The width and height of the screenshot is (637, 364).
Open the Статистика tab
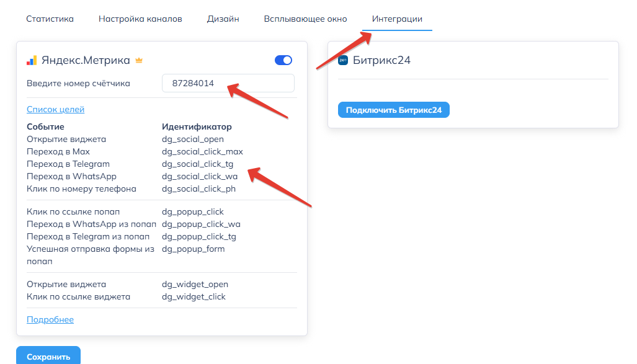pyautogui.click(x=50, y=19)
